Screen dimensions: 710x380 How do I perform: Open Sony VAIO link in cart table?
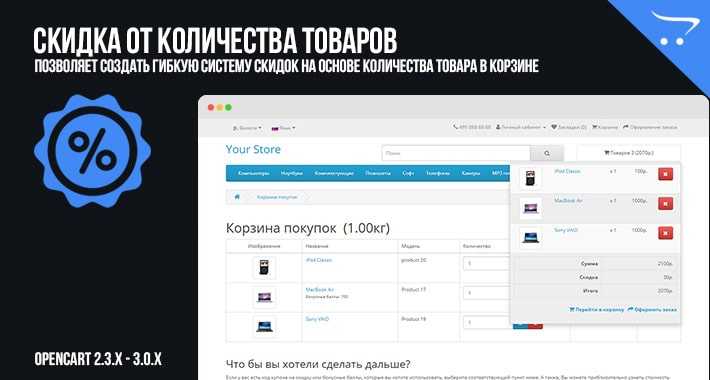tap(317, 319)
